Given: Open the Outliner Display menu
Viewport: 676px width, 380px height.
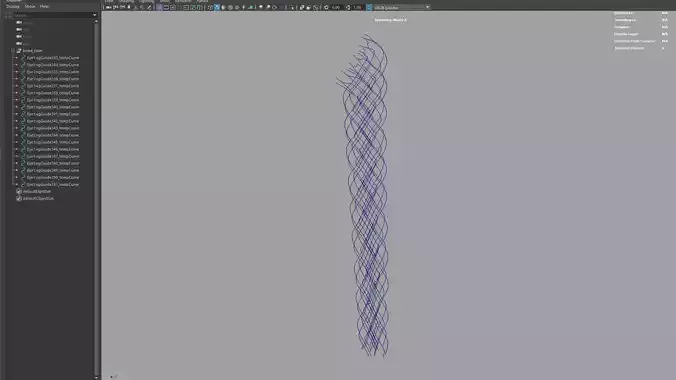Looking at the screenshot, I should 13,6.
